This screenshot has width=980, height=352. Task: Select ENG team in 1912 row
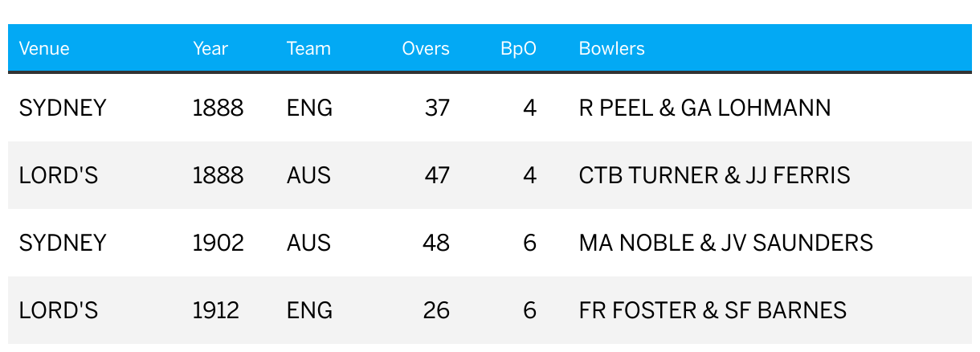point(309,310)
